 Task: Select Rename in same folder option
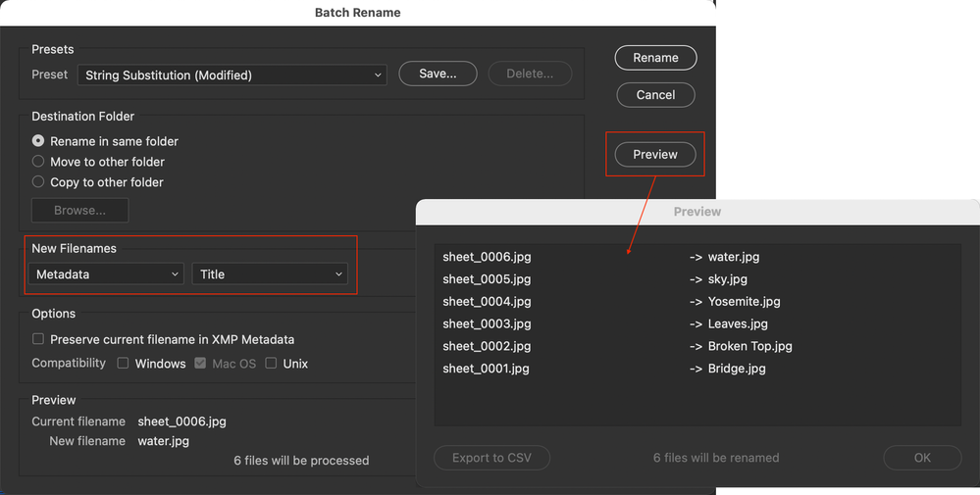click(38, 141)
